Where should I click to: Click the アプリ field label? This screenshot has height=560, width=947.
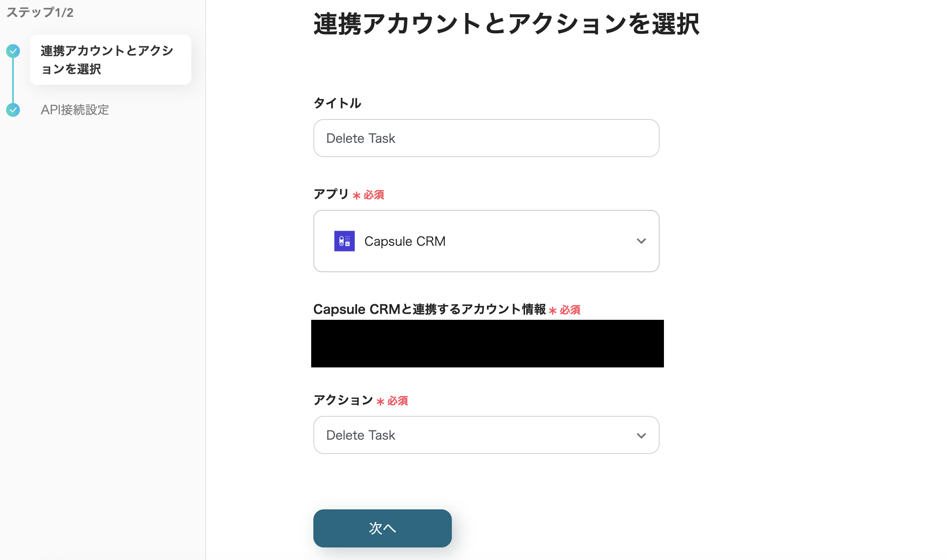pos(331,194)
